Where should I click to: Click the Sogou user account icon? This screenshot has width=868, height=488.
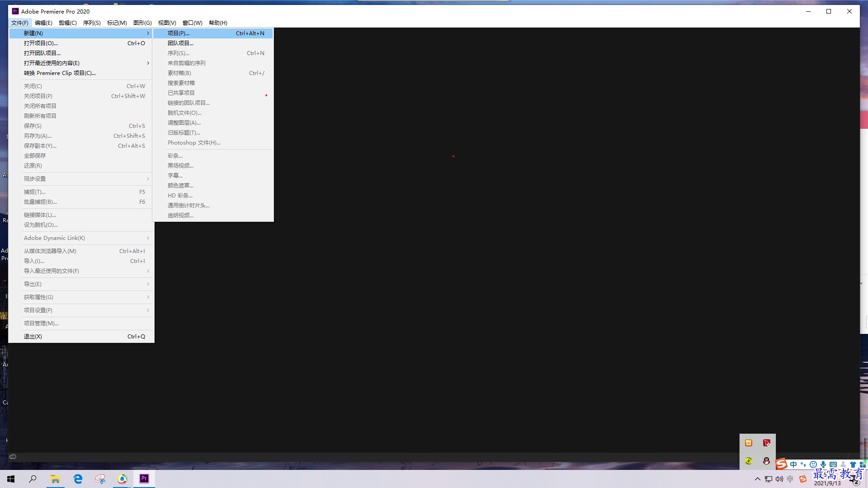[843, 465]
